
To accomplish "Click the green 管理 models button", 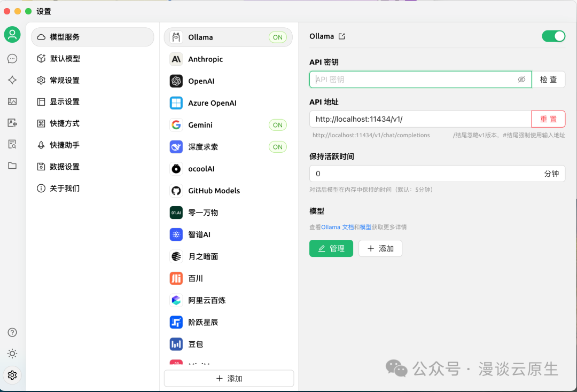I will click(x=331, y=248).
